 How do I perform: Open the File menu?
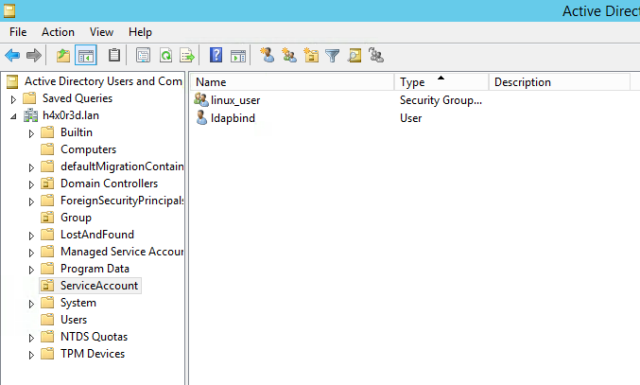[18, 32]
